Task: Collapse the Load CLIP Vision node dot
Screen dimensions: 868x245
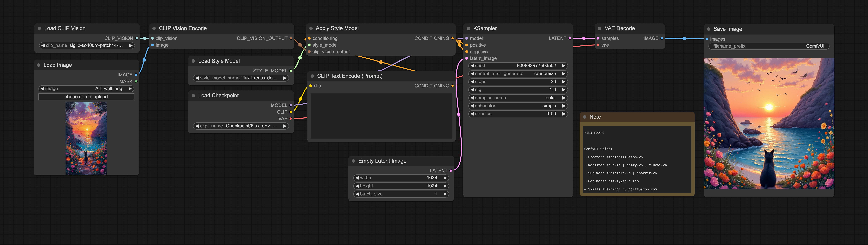Action: tap(39, 29)
